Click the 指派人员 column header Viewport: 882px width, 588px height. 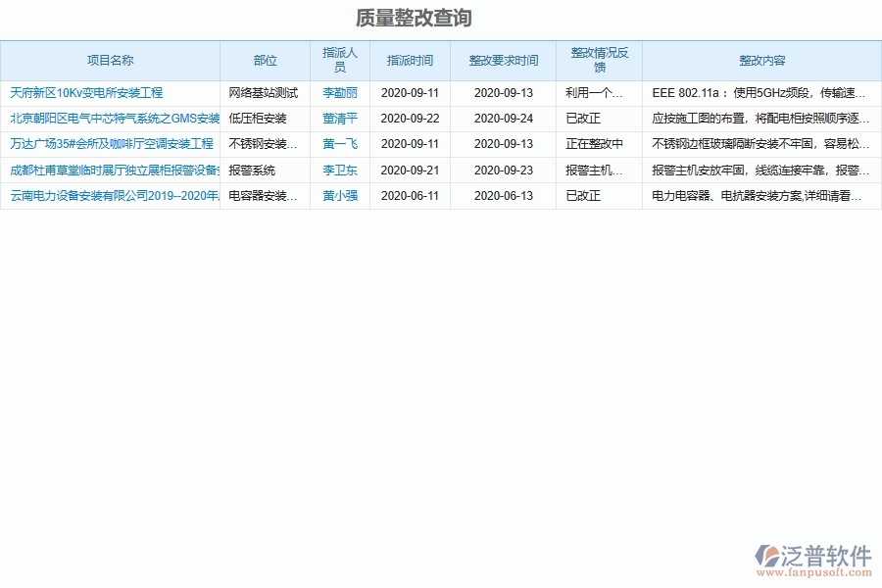(339, 60)
